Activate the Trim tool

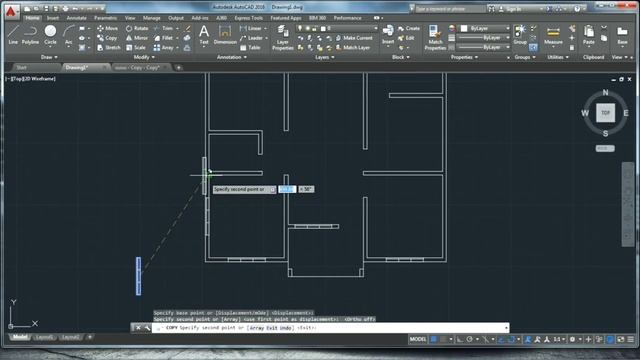pos(164,28)
